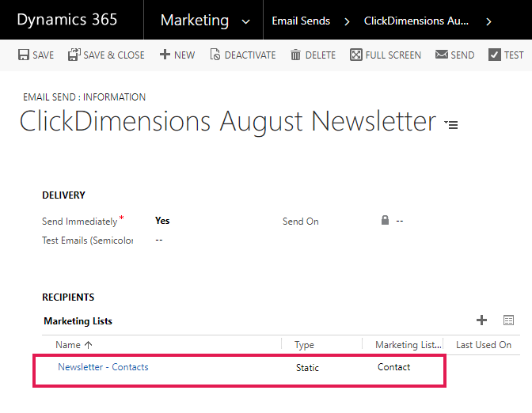The image size is (532, 413).
Task: Click the SAVE label in the command bar
Action: [x=43, y=55]
